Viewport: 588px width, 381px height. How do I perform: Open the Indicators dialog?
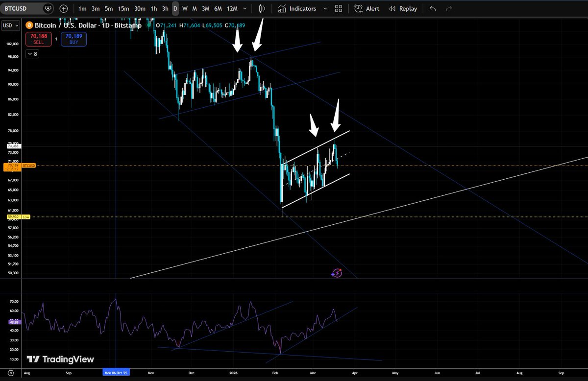coord(297,9)
